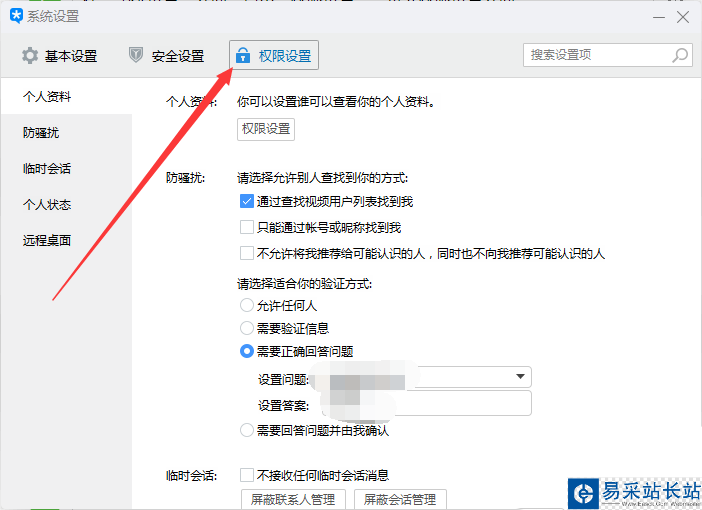702x510 pixels.
Task: Click the search magnifier icon
Action: point(680,55)
